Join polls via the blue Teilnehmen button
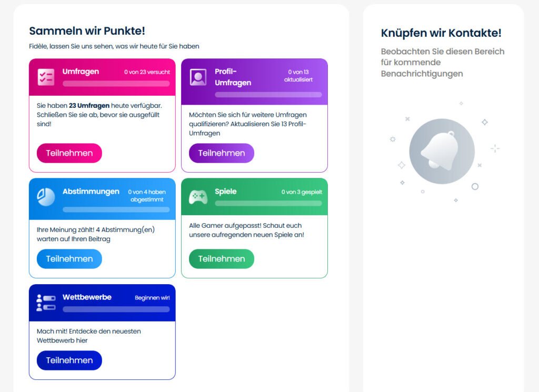Screen dimensions: 539x392 coord(69,259)
